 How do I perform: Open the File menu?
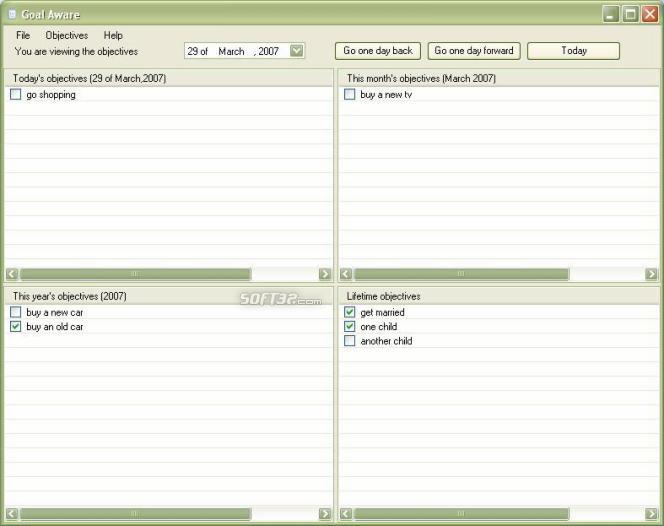pyautogui.click(x=23, y=35)
